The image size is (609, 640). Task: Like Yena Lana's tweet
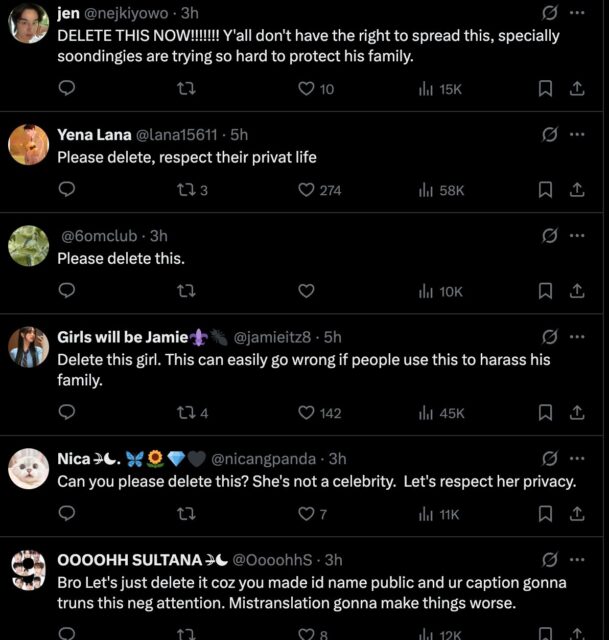click(307, 190)
